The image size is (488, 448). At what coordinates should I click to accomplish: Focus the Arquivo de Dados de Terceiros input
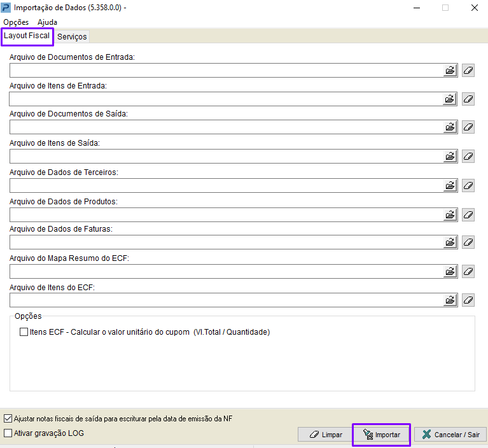227,186
